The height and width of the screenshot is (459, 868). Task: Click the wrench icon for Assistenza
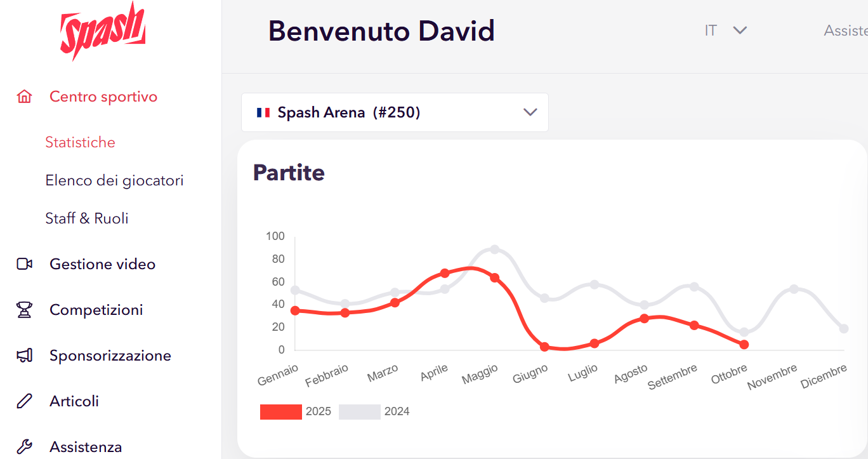tap(24, 447)
